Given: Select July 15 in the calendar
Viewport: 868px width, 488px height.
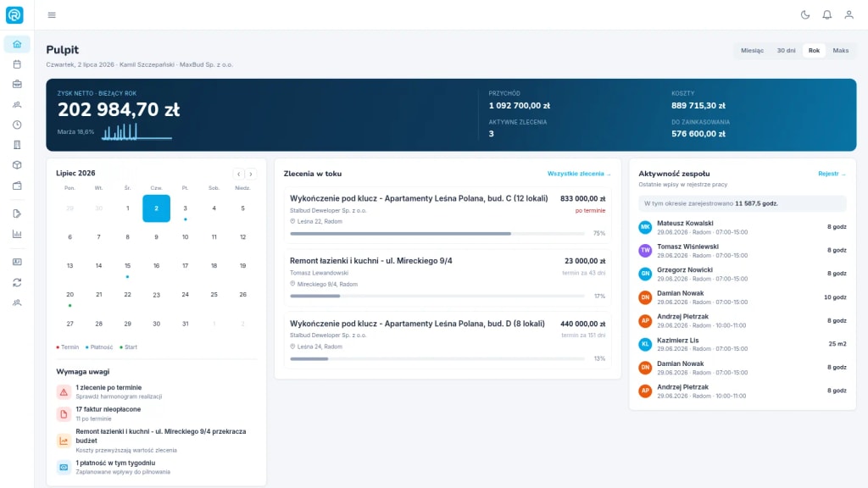Looking at the screenshot, I should click(127, 266).
